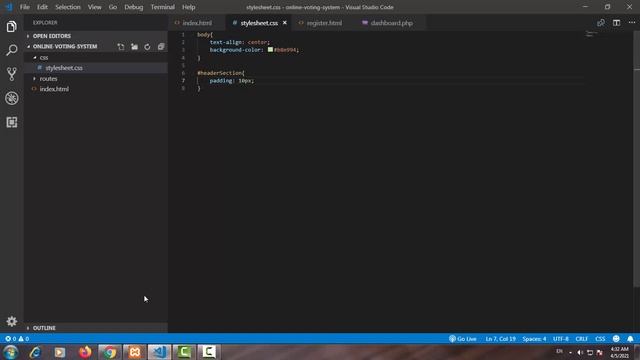
Task: Activate the stylesheet.css tab
Action: coord(259,23)
